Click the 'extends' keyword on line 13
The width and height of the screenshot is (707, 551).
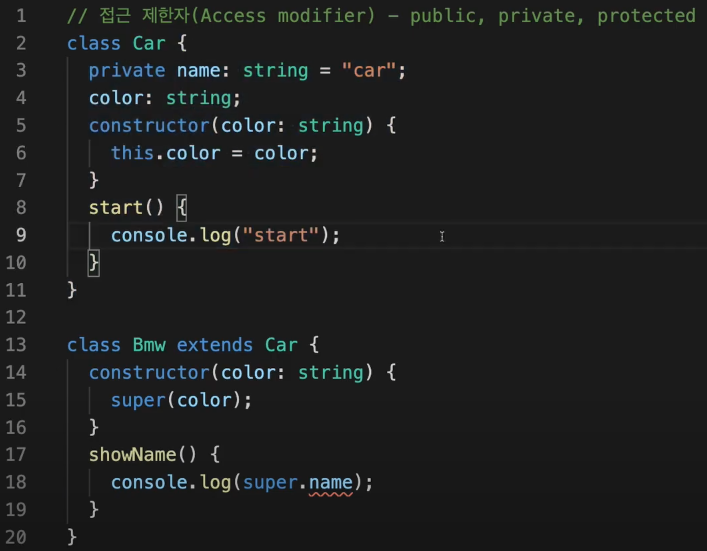coord(215,345)
